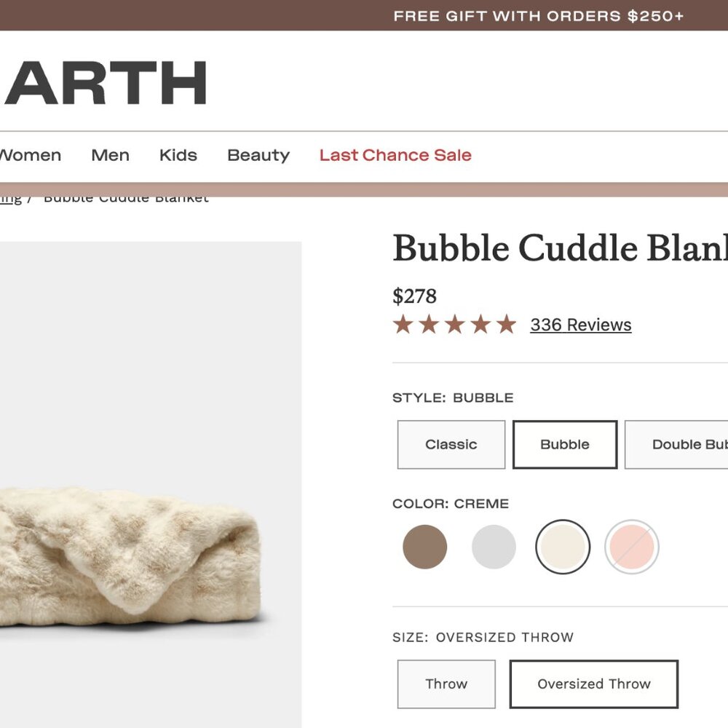Confirm the Oversized Throw size selection
Viewport: 728px width, 728px height.
(593, 684)
